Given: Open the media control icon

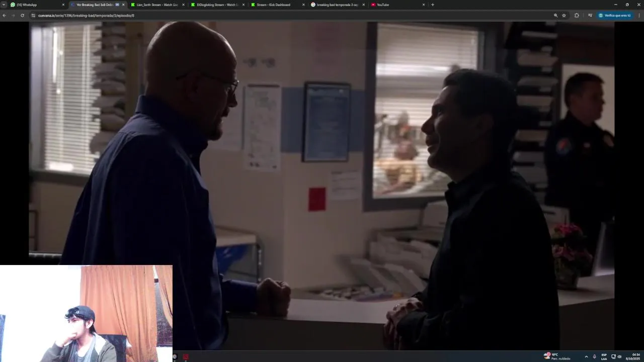Looking at the screenshot, I should pyautogui.click(x=590, y=16).
